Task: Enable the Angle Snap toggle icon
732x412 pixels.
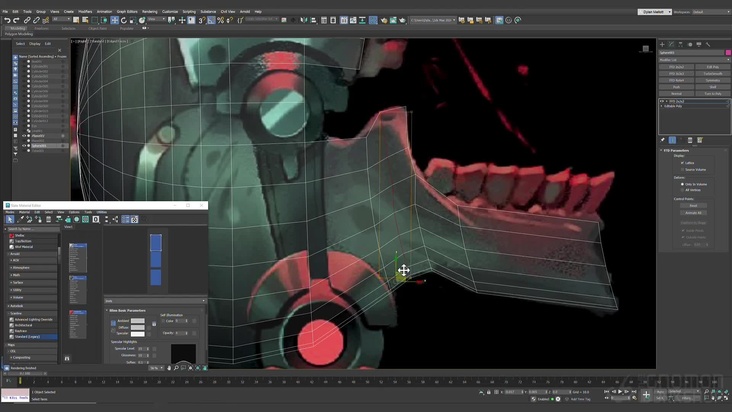Action: 211,20
